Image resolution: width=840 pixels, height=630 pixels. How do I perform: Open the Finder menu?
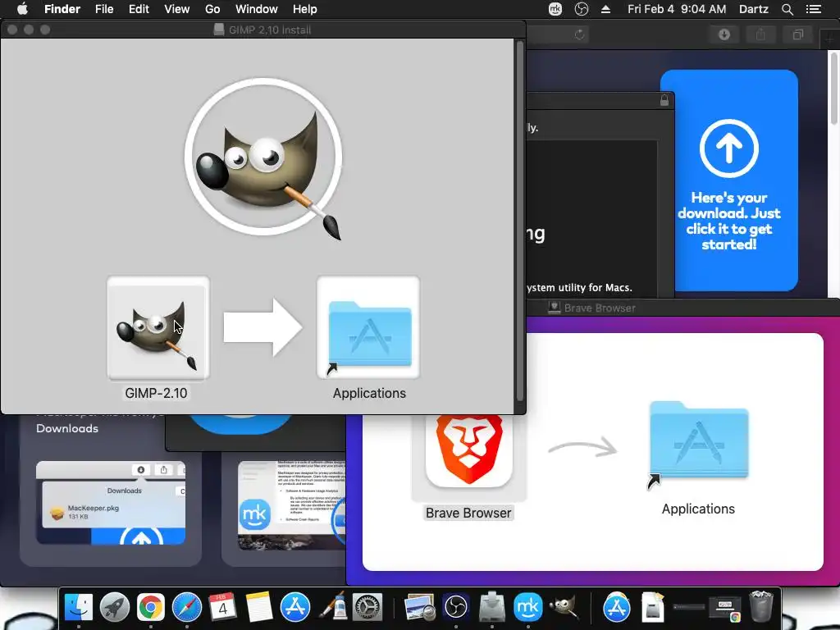pos(62,9)
